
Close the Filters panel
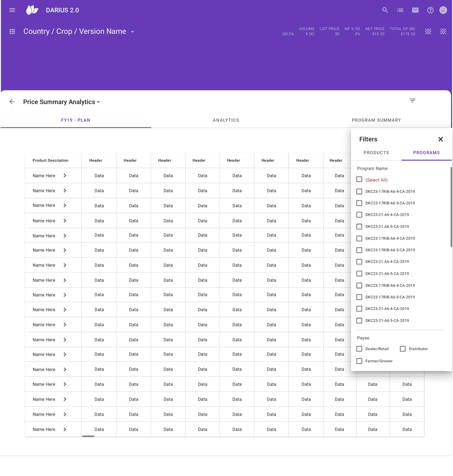tap(440, 139)
